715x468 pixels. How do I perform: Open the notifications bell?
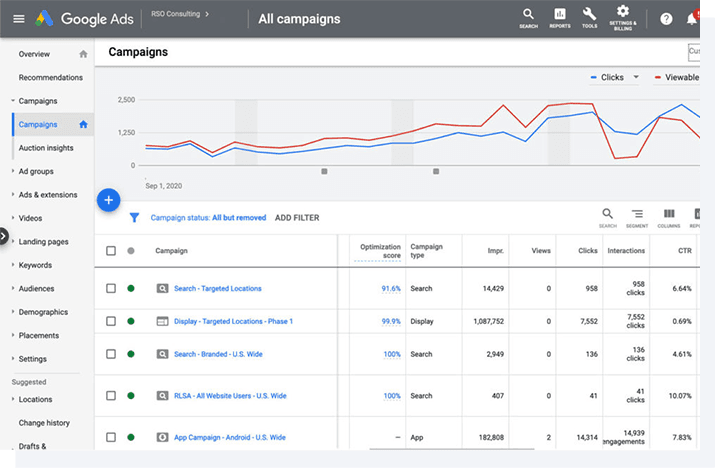coord(692,19)
